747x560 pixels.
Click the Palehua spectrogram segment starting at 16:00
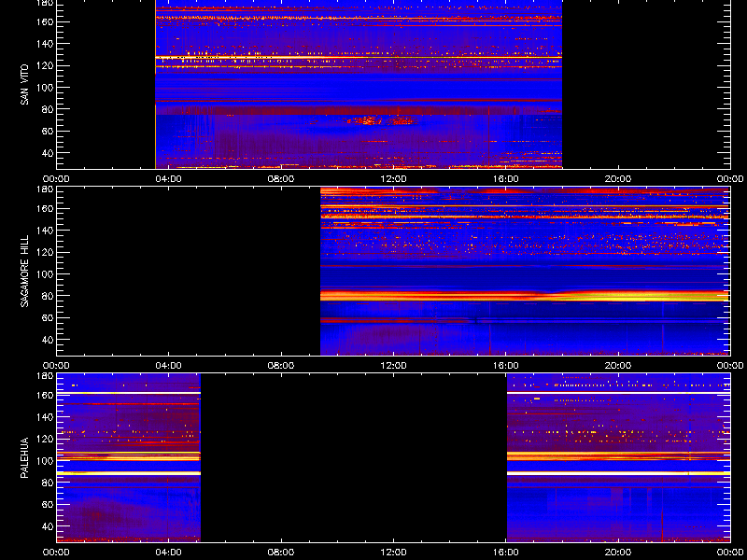coord(618,457)
